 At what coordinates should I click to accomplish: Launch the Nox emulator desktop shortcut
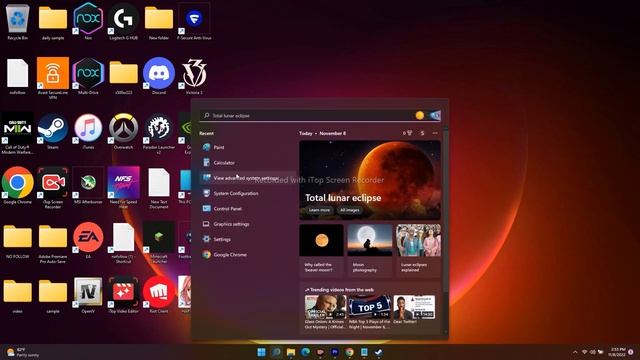pos(88,22)
